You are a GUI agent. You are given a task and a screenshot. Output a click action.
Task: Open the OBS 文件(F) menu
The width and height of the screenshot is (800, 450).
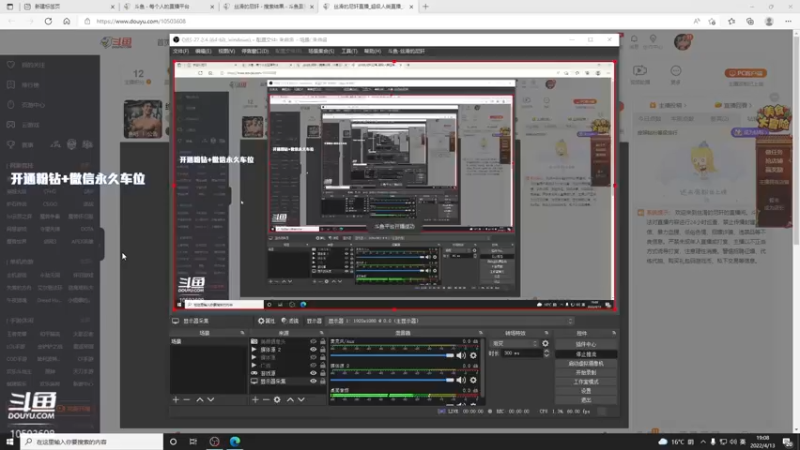181,51
